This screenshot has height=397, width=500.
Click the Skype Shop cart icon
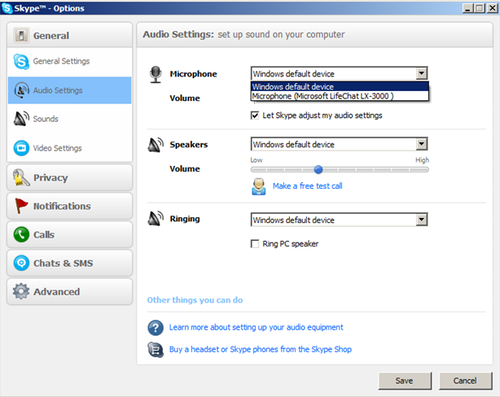(x=155, y=350)
